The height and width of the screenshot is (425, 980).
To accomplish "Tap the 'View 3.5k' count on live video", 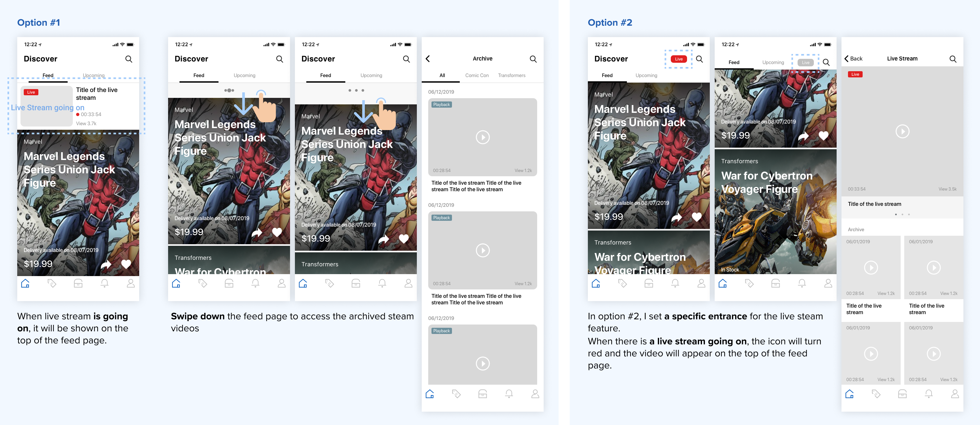I will coord(947,189).
